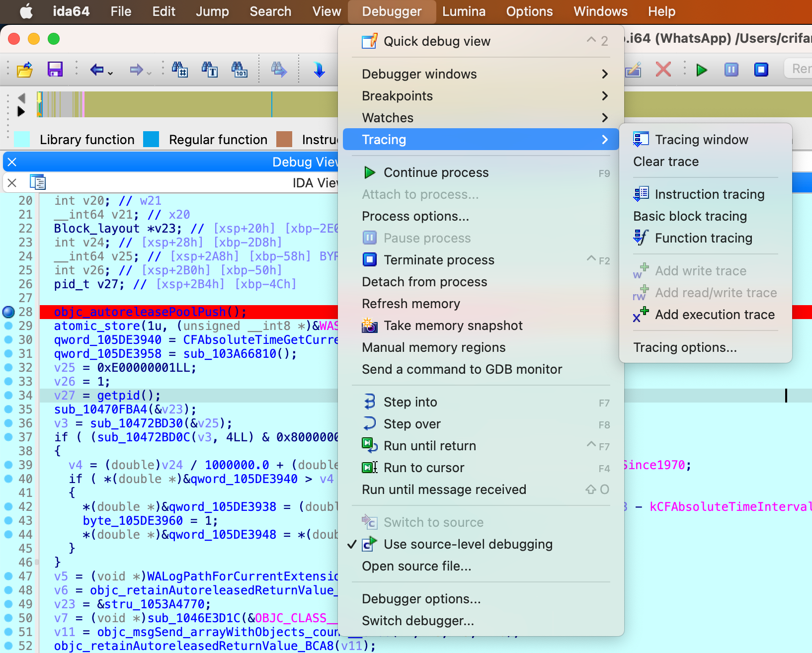The width and height of the screenshot is (812, 653).
Task: Expand the Debugger windows submenu
Action: pyautogui.click(x=481, y=74)
